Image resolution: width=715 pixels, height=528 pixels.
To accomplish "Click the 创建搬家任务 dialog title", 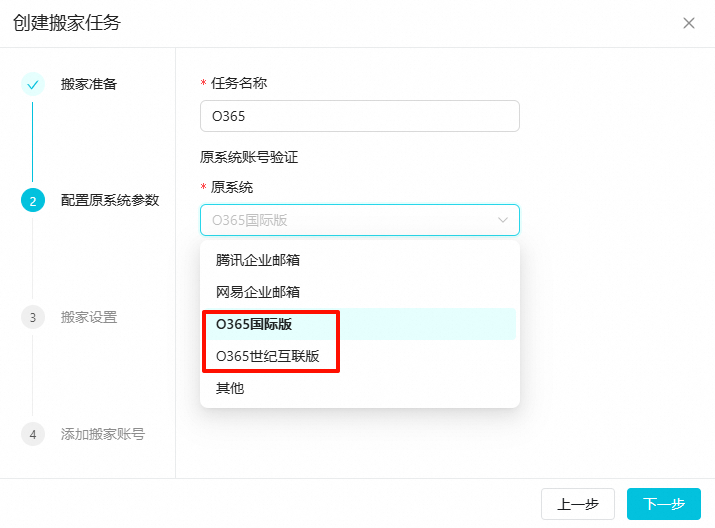I will (67, 23).
